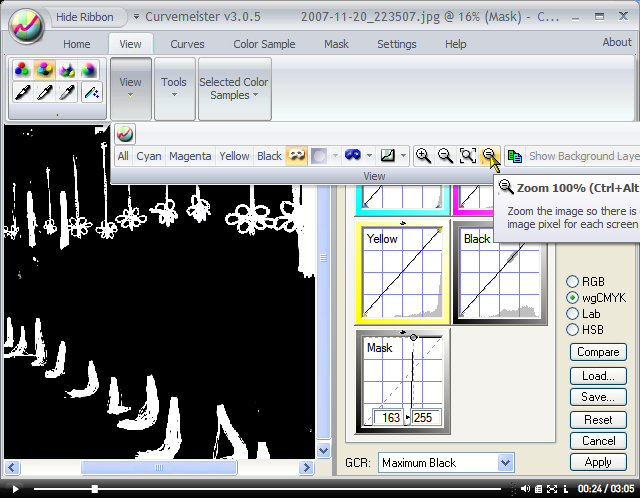Viewport: 640px width, 498px height.
Task: Zoom out with the minus magnifier
Action: [445, 156]
